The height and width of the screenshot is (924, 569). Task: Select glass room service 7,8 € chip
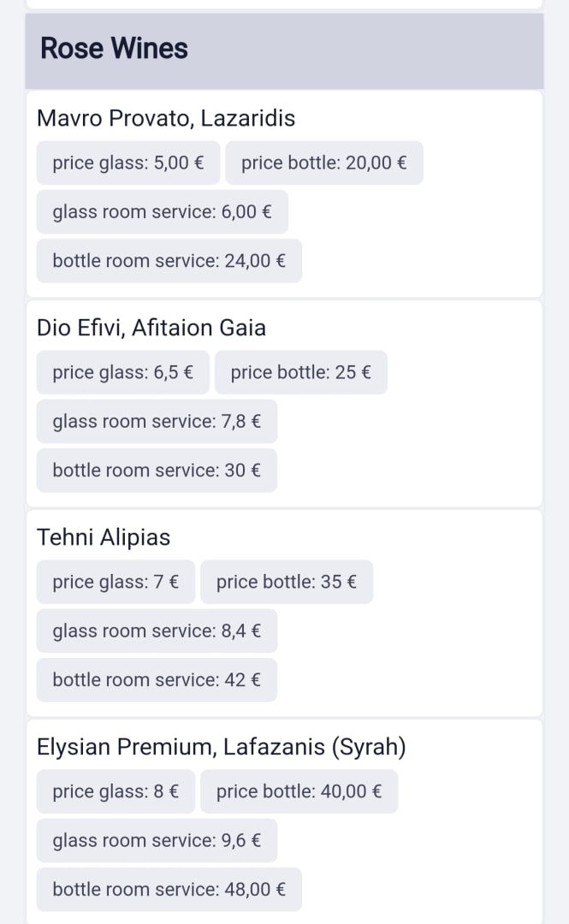pos(157,421)
